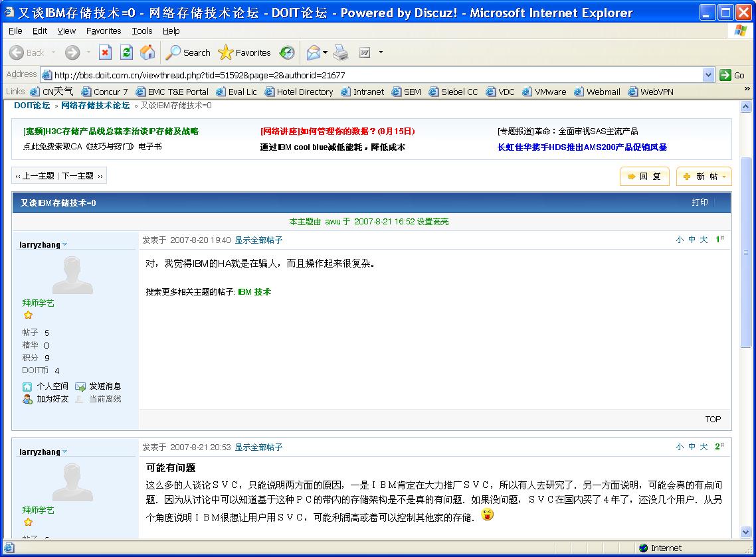This screenshot has height=557, width=756.
Task: Click the 回复 reply button
Action: pyautogui.click(x=644, y=177)
